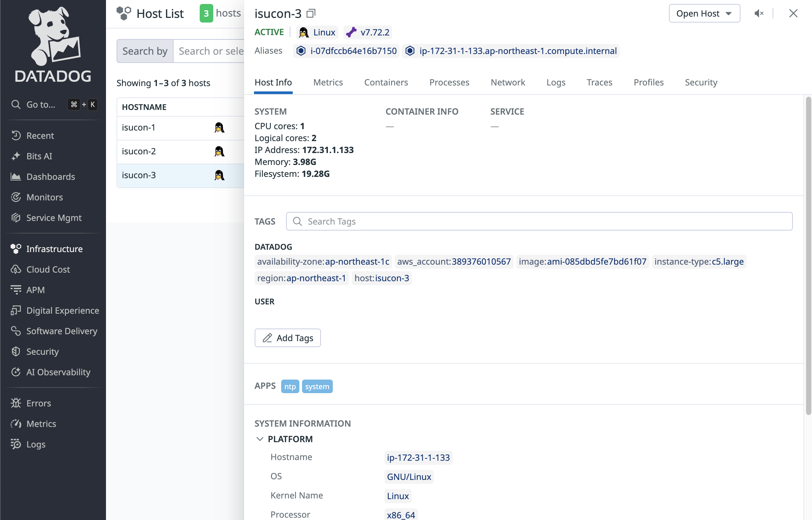
Task: Switch to the Network tab
Action: click(507, 82)
